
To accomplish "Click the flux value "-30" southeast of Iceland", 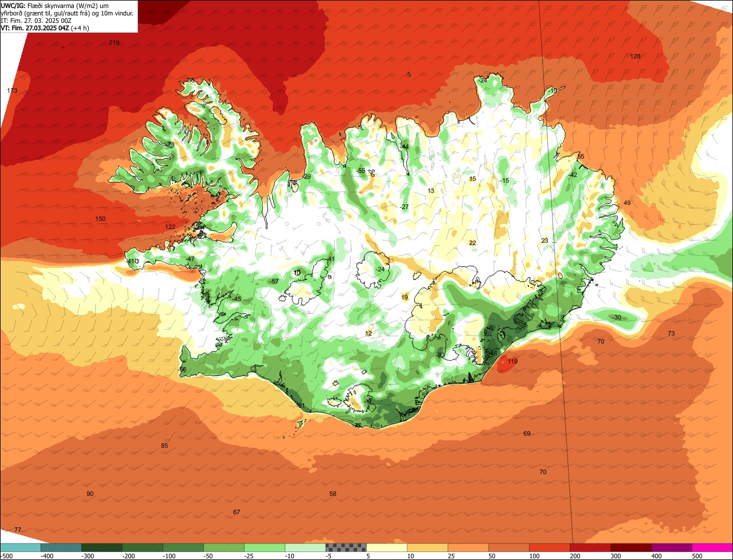I will click(616, 317).
